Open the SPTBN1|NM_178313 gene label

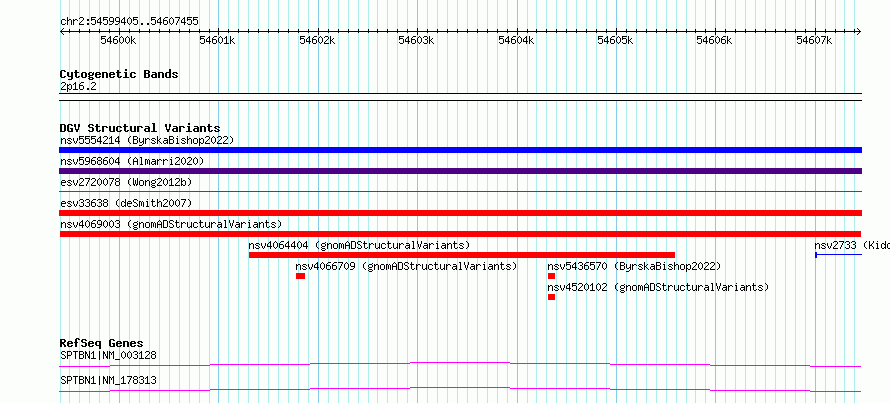pyautogui.click(x=108, y=380)
